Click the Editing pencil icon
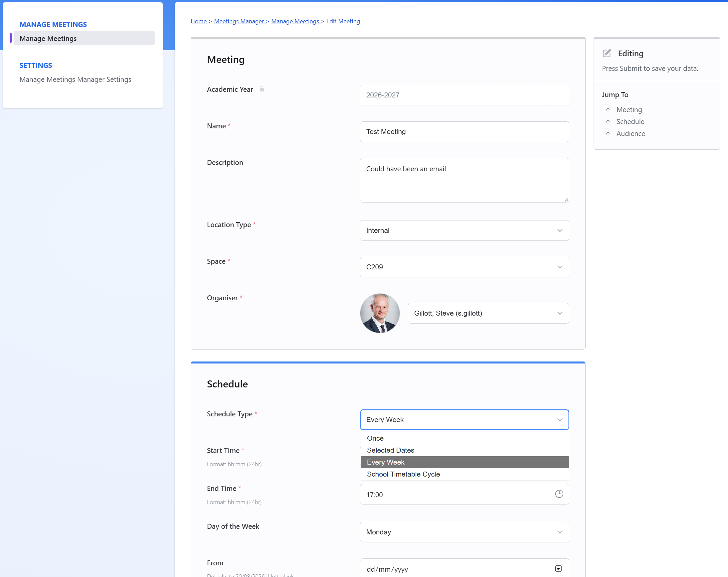 point(607,53)
